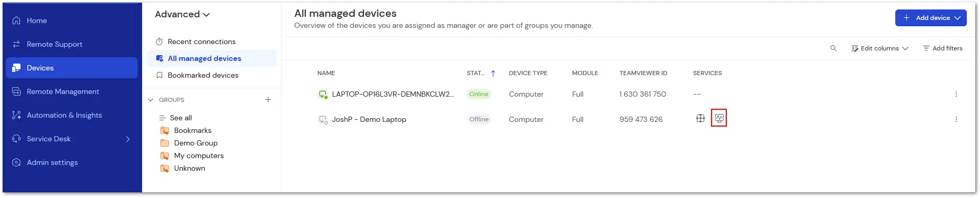980x197 pixels.
Task: Open the Unknown group
Action: (189, 168)
